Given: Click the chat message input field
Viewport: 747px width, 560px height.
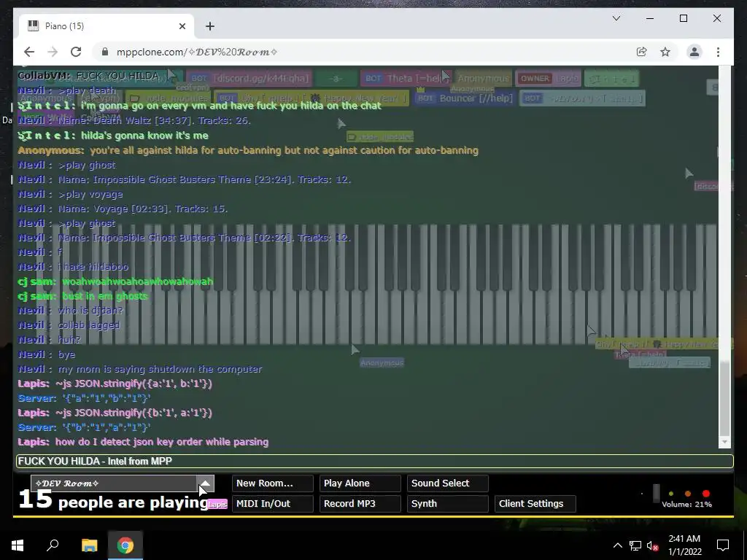Looking at the screenshot, I should [x=374, y=461].
